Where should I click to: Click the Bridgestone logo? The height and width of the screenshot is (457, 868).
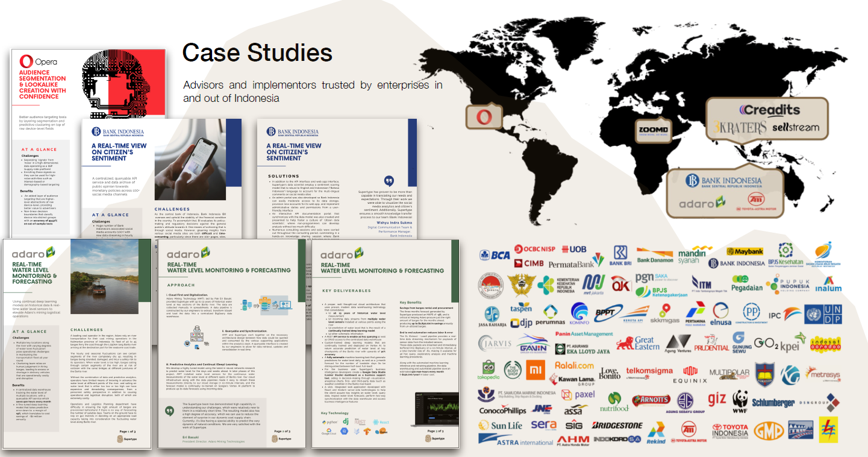pyautogui.click(x=617, y=425)
